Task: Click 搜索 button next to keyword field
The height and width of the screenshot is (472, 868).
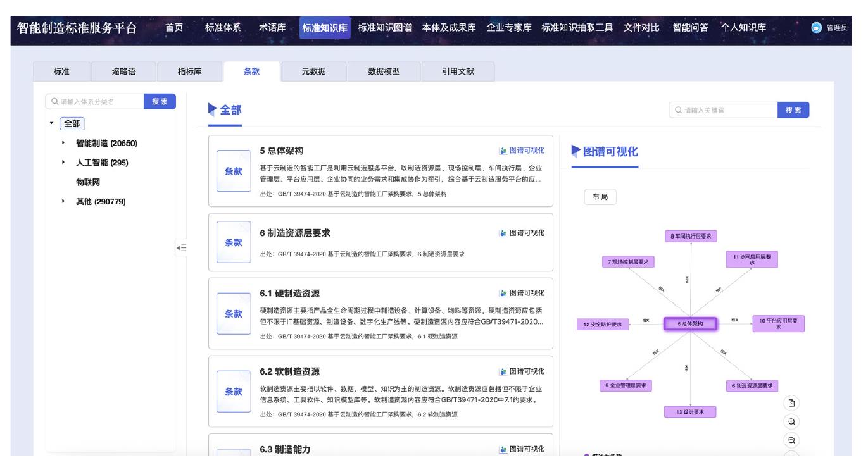Action: click(x=793, y=109)
